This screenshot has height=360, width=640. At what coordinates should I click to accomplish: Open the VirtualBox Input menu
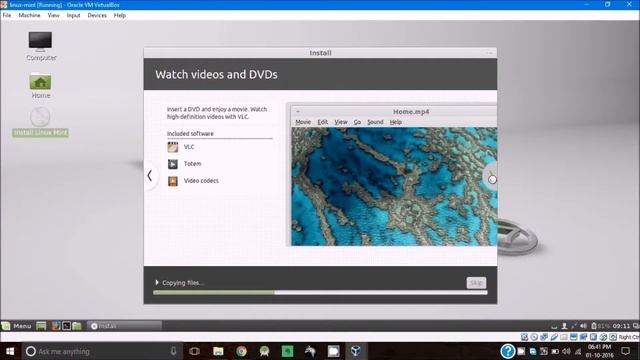73,15
